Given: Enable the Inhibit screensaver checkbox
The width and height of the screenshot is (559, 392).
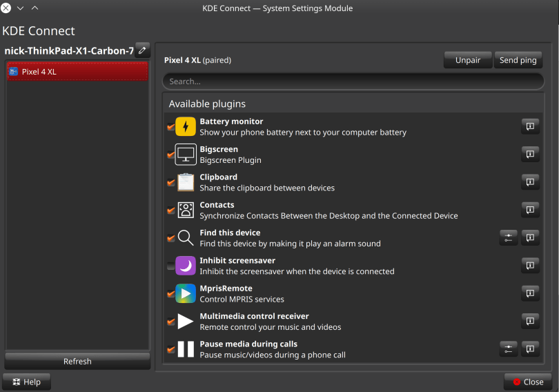Looking at the screenshot, I should (170, 266).
